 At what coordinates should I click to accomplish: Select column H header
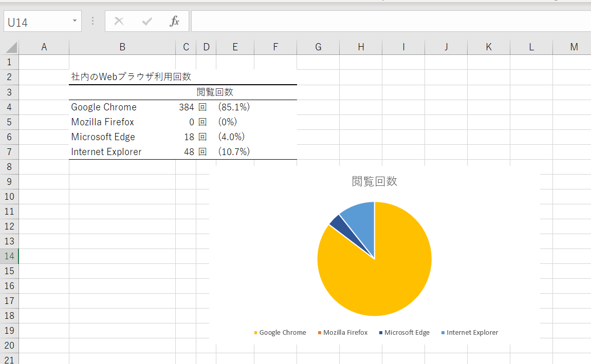pos(361,47)
